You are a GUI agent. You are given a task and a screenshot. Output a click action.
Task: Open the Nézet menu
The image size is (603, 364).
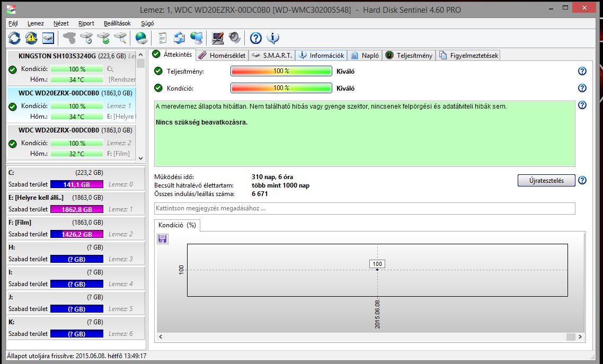pos(61,23)
